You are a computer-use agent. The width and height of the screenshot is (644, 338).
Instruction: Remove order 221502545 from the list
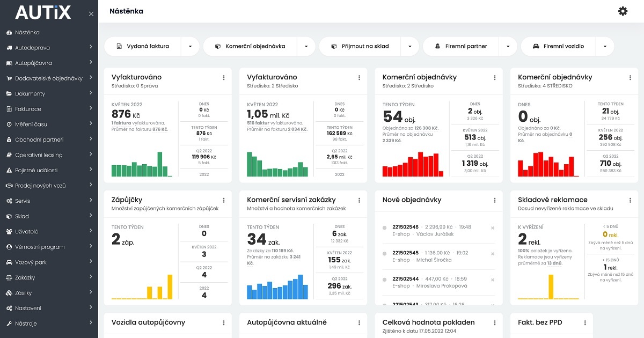pyautogui.click(x=493, y=253)
